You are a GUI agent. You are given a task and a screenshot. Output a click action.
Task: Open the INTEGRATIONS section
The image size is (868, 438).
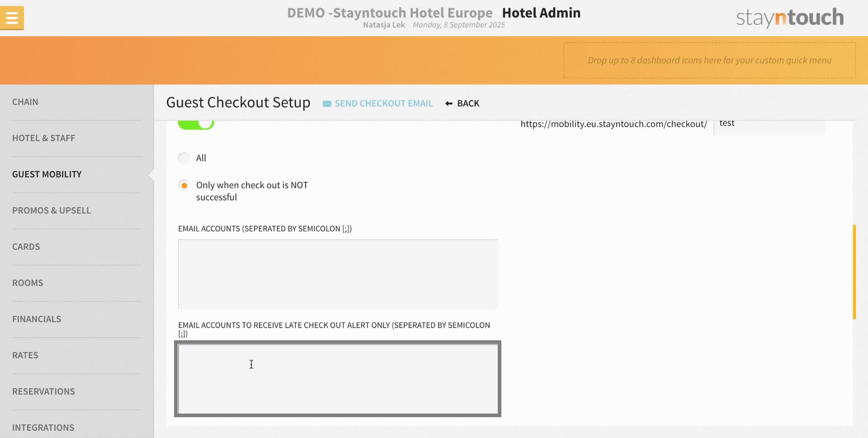pos(43,427)
